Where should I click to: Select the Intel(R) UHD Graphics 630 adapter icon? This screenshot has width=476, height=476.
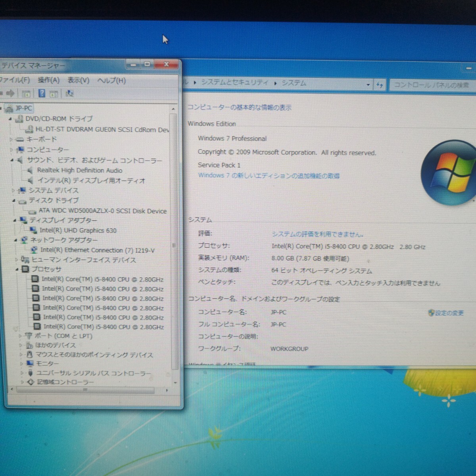(33, 230)
